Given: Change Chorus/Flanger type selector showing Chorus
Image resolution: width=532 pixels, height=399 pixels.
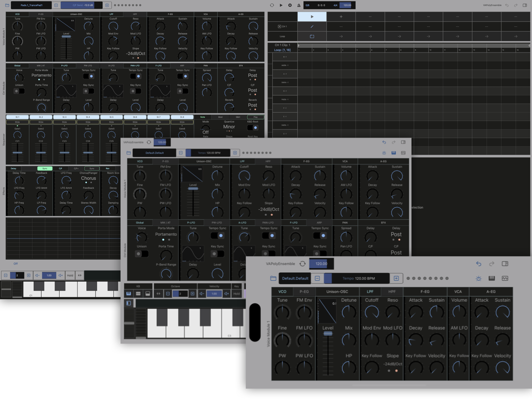Looking at the screenshot, I should pos(88,178).
